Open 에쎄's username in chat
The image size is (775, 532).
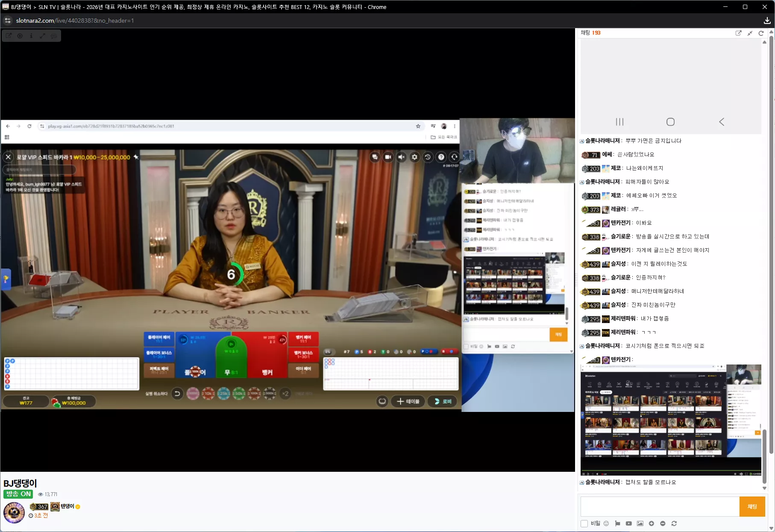click(607, 155)
